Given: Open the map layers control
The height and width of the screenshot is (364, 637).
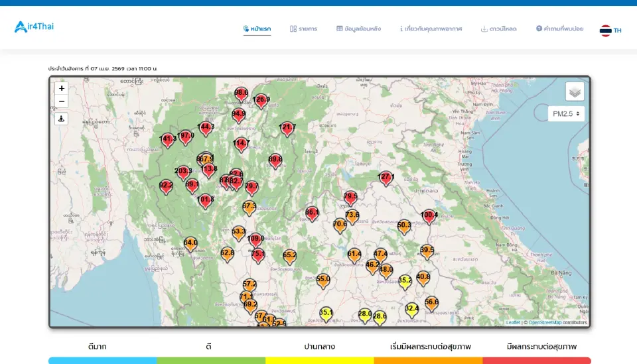Looking at the screenshot, I should pos(575,91).
